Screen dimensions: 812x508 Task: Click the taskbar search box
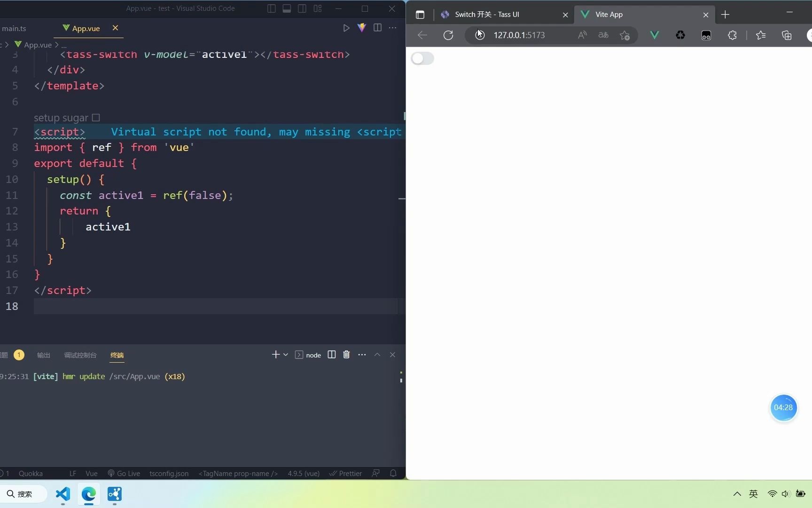(x=23, y=494)
